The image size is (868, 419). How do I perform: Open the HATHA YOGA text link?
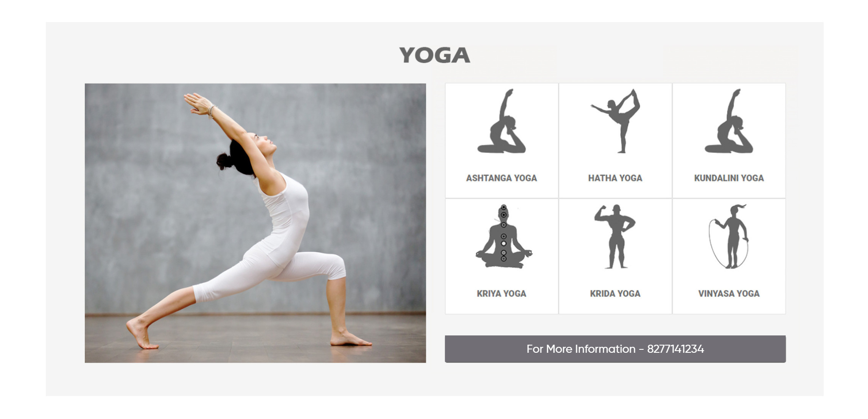pos(615,178)
